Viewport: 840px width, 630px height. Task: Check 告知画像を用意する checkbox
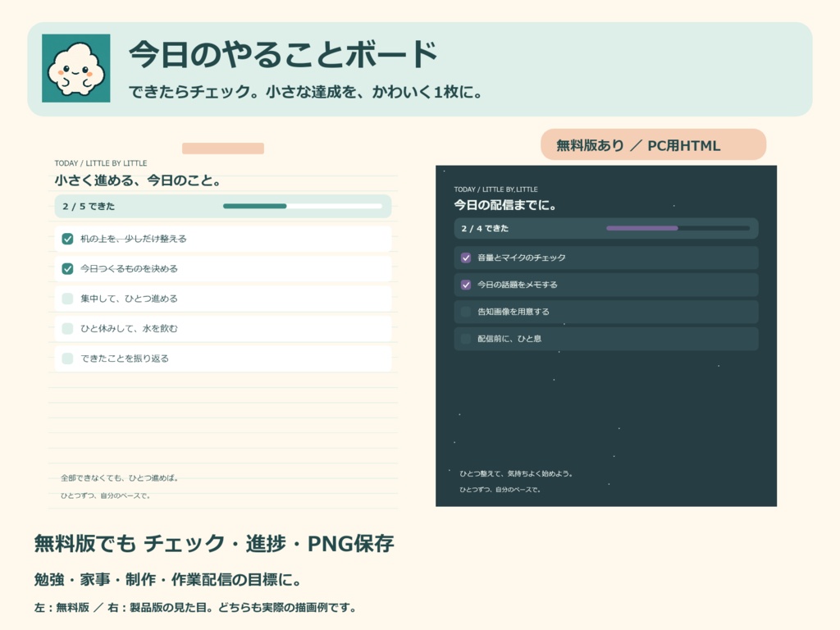[466, 312]
